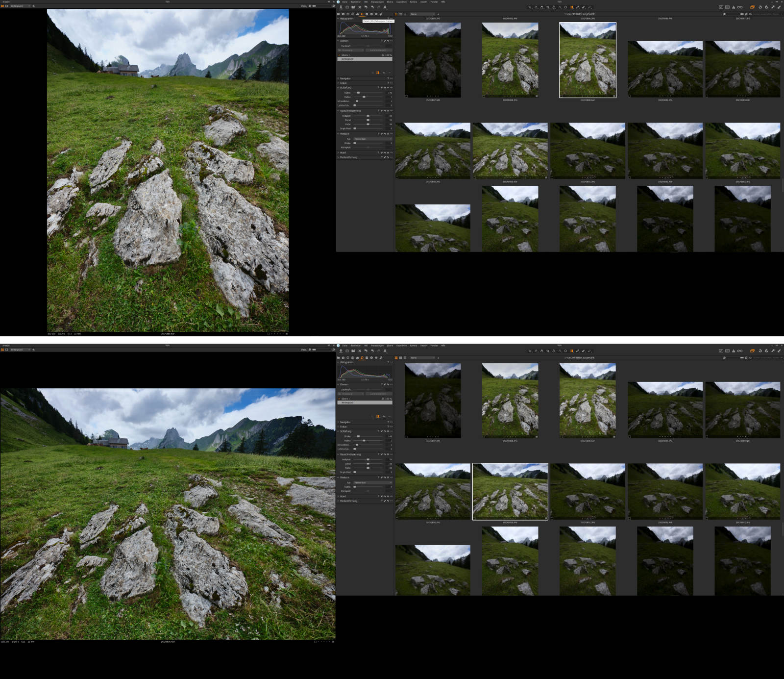The height and width of the screenshot is (679, 784).
Task: Select thumbnail DSCF0888.JPG in the top window browser
Action: 510,59
